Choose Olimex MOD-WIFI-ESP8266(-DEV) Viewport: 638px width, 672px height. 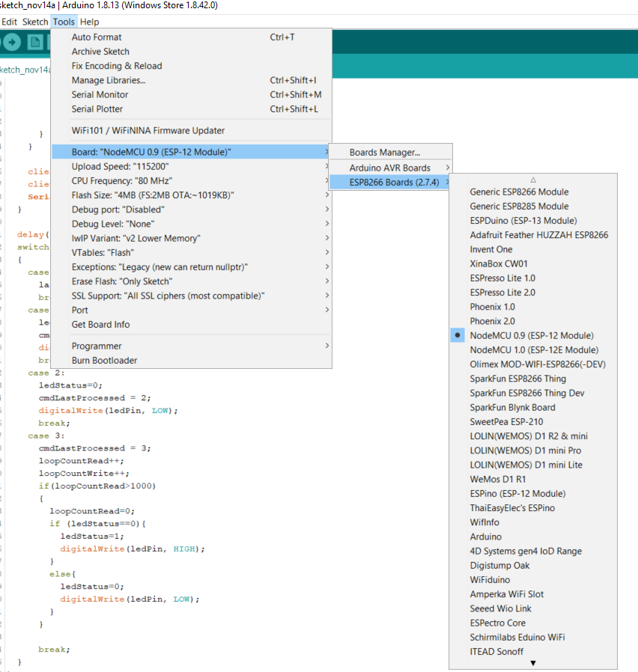click(533, 364)
